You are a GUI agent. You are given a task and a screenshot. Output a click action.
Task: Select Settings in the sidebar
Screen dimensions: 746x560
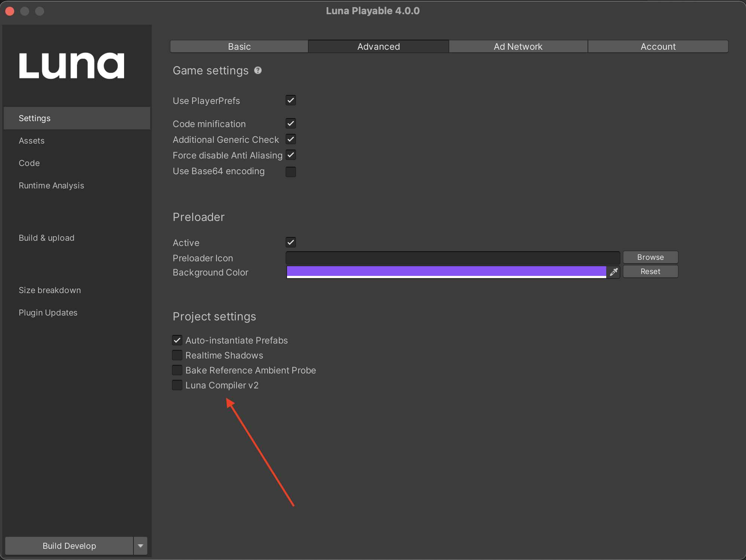(77, 118)
